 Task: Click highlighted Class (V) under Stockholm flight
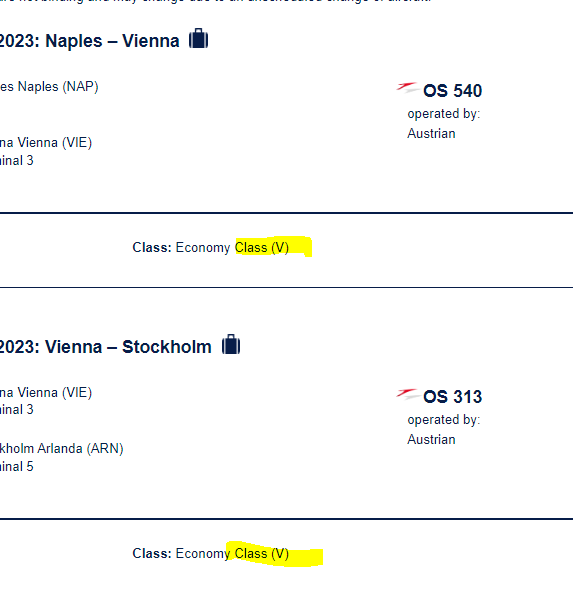click(x=262, y=553)
